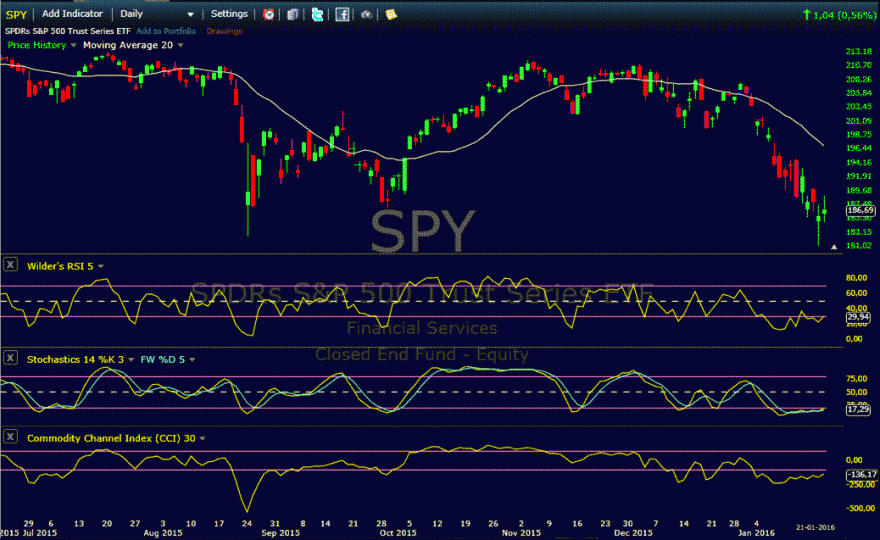Click the SPY ticker symbol field
The height and width of the screenshot is (540, 880).
(16, 15)
